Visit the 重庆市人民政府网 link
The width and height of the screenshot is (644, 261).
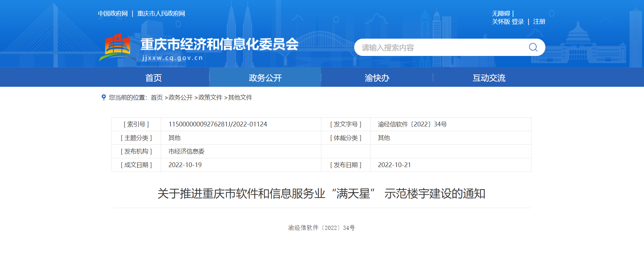pos(161,14)
